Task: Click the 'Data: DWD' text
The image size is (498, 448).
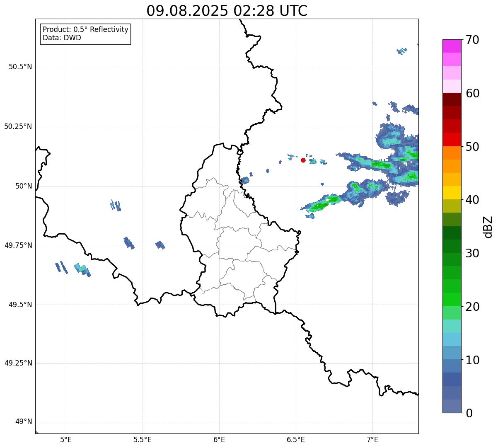Action: [62, 38]
